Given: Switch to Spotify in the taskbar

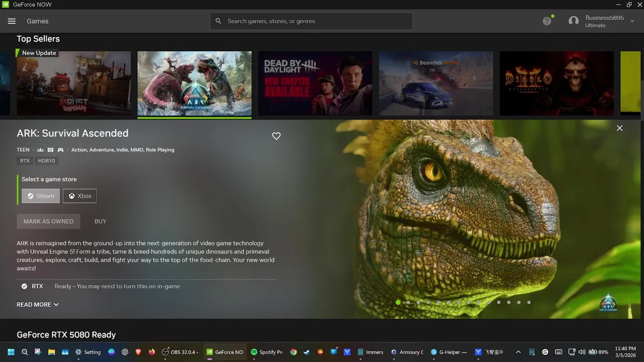Looking at the screenshot, I should click(x=267, y=352).
